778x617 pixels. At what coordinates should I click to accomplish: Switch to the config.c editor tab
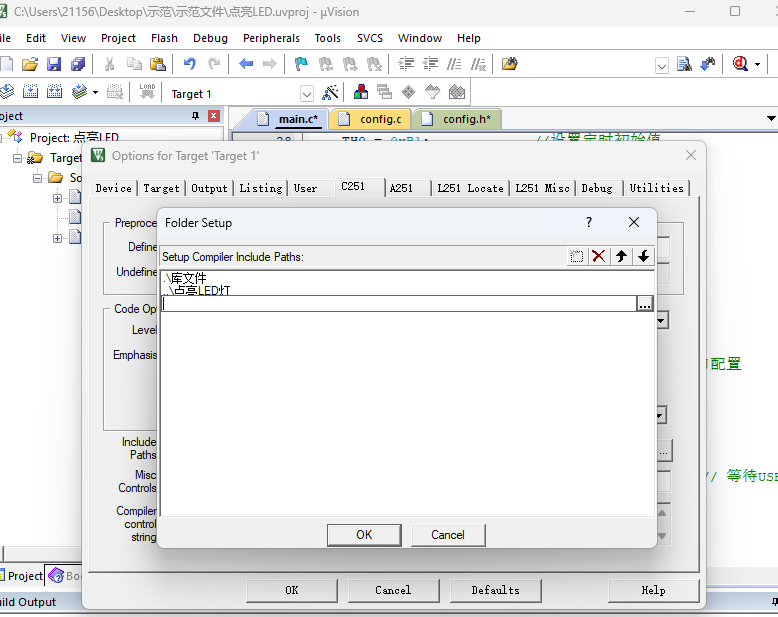tap(380, 119)
